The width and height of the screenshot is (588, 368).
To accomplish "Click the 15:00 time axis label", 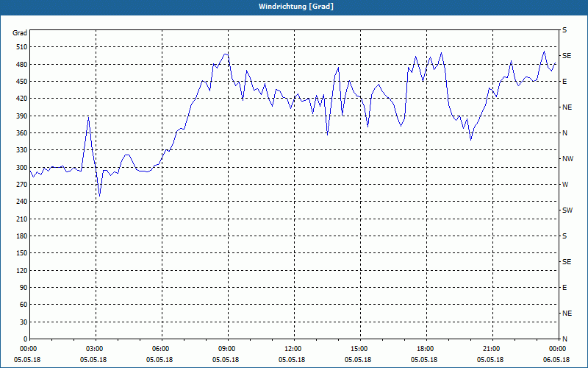I will coord(360,348).
